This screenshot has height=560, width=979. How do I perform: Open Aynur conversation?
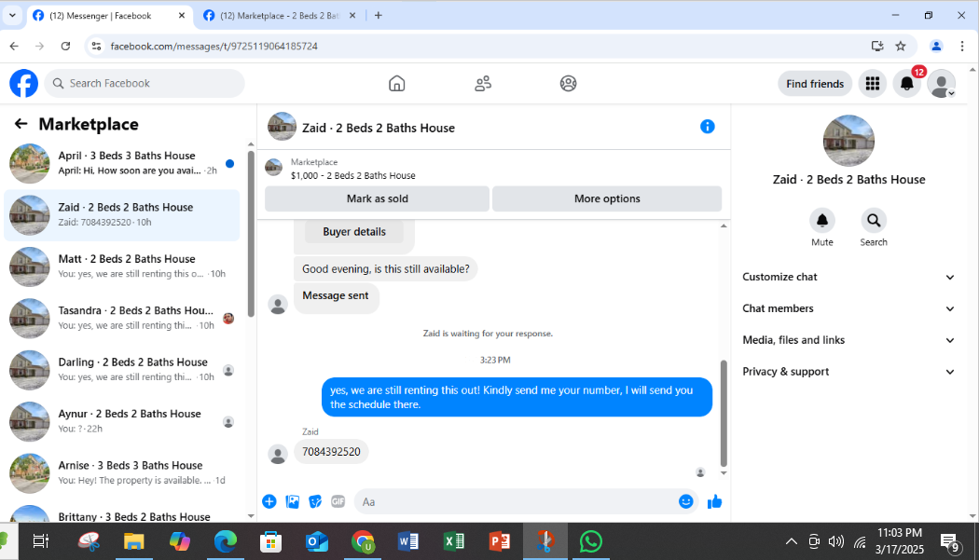pyautogui.click(x=122, y=421)
